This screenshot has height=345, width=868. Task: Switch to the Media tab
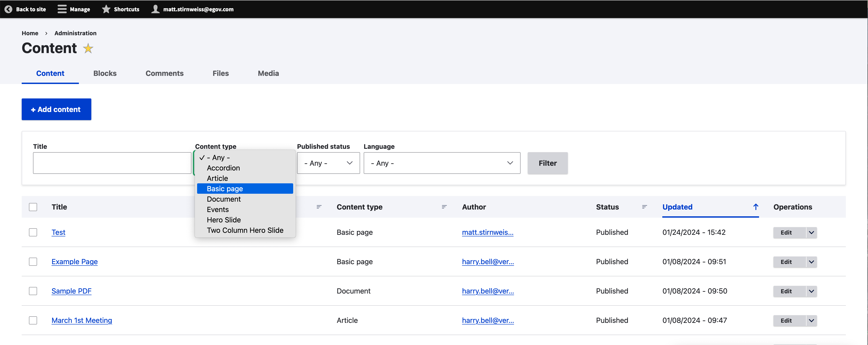coord(268,73)
